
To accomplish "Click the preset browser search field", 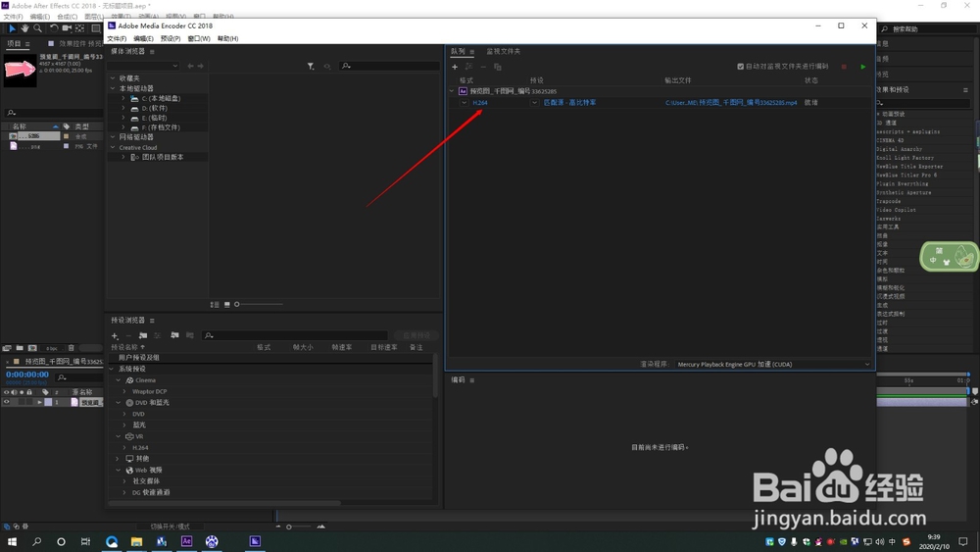I will pos(294,335).
